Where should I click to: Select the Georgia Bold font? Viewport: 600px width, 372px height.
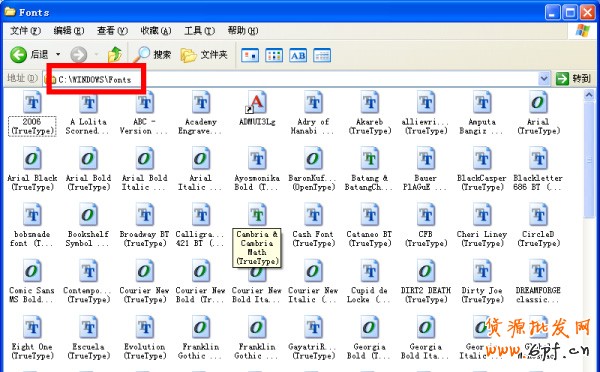point(369,338)
